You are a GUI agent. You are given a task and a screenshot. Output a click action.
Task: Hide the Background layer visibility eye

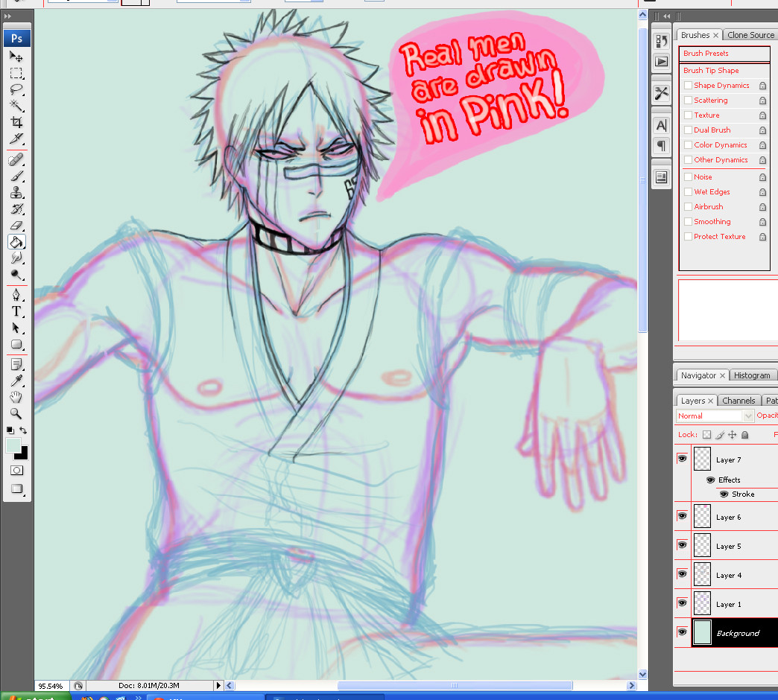[x=682, y=632]
